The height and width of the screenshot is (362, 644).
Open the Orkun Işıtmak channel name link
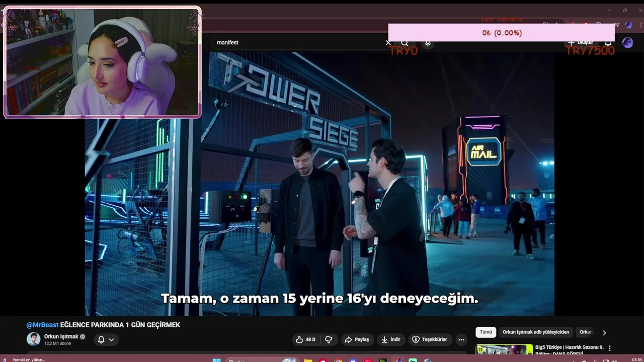61,336
